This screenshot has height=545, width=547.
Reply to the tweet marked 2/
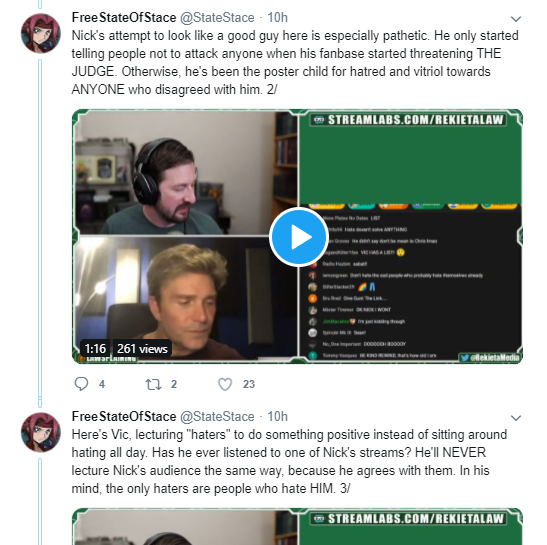[x=81, y=384]
